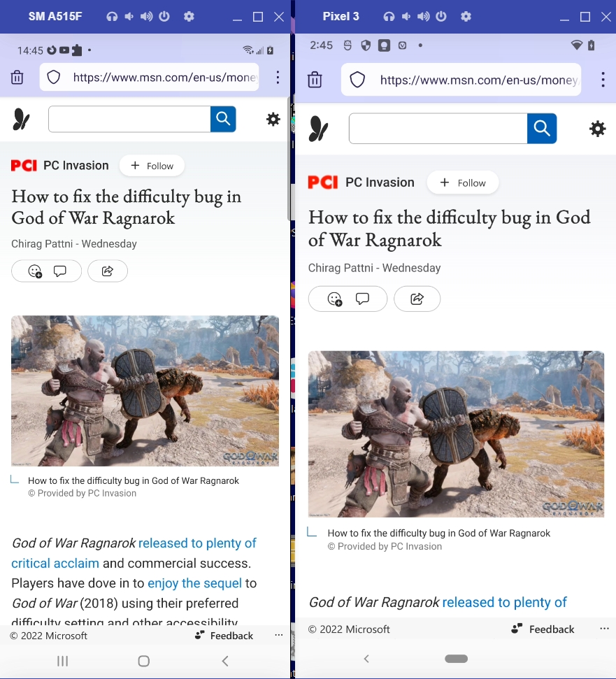
Task: Open browser three-dot menu on SM A515F
Action: coord(278,78)
